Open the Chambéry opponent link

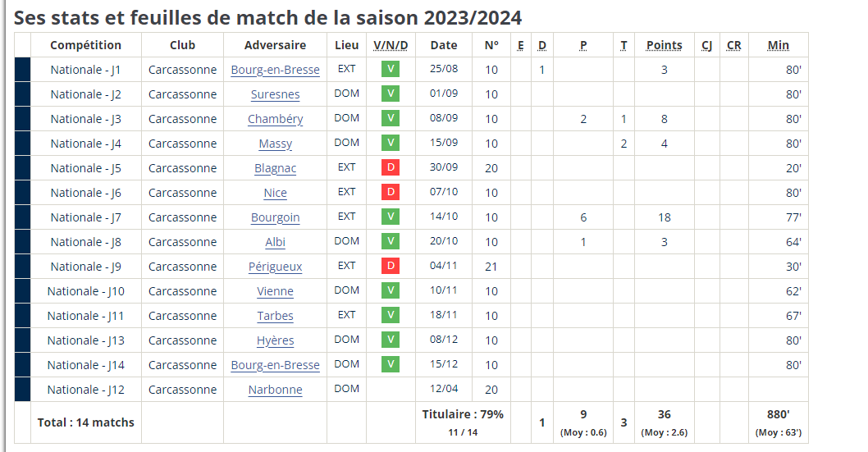pos(275,119)
